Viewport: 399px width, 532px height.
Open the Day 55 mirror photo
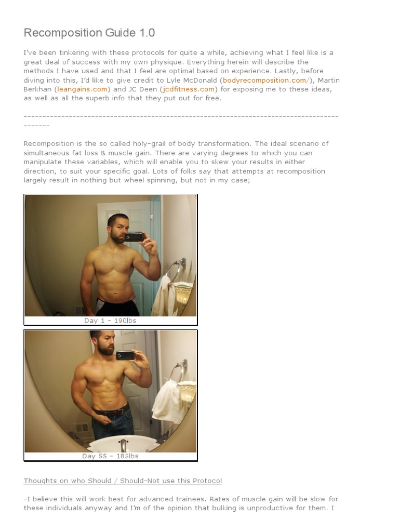tap(111, 391)
